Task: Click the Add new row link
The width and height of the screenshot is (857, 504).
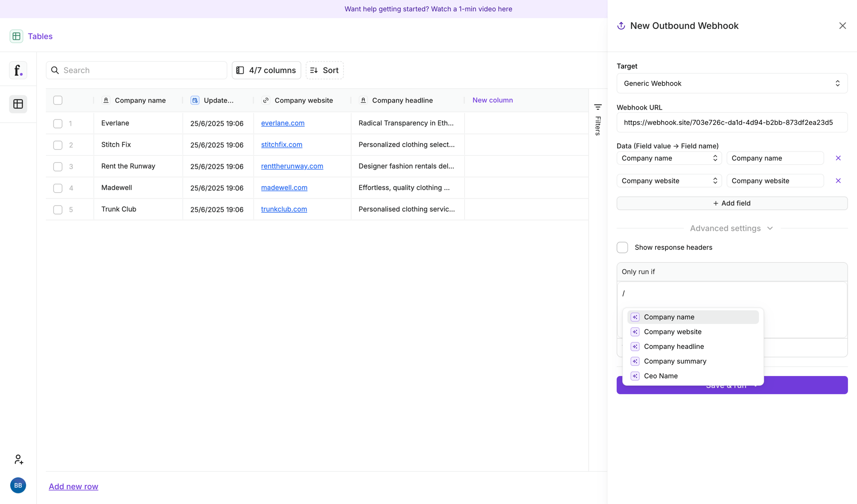Action: click(73, 486)
